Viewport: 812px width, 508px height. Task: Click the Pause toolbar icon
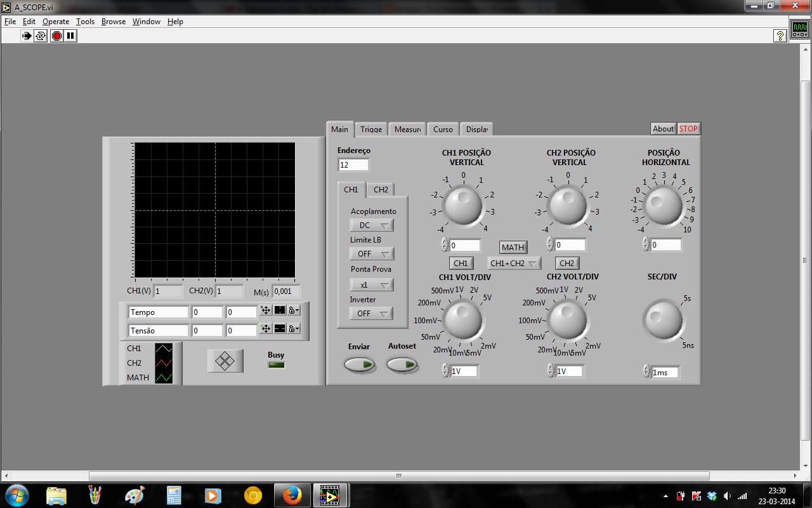(71, 36)
